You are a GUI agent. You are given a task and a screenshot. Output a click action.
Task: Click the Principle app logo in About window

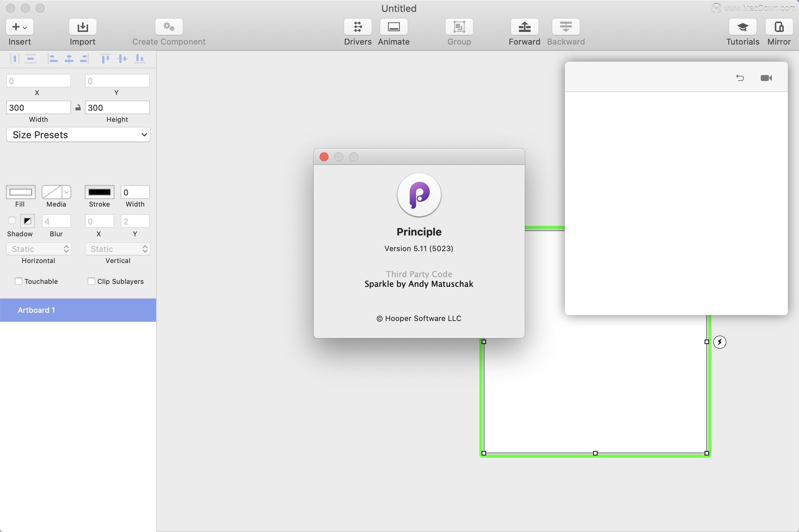point(419,195)
